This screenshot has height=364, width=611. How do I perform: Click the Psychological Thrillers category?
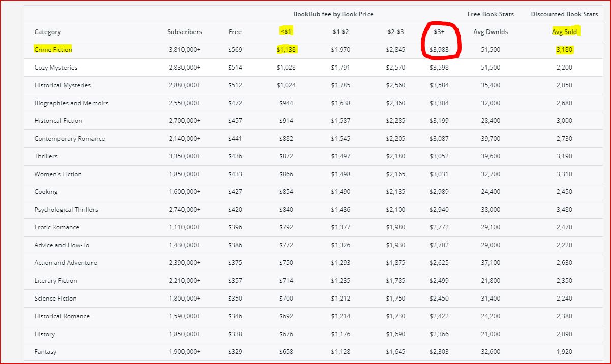(x=66, y=210)
